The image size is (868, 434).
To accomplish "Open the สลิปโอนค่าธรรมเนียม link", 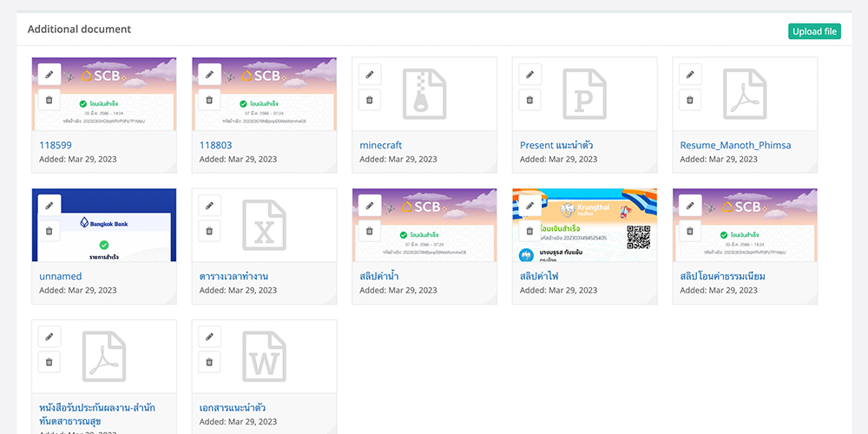I will click(x=722, y=277).
